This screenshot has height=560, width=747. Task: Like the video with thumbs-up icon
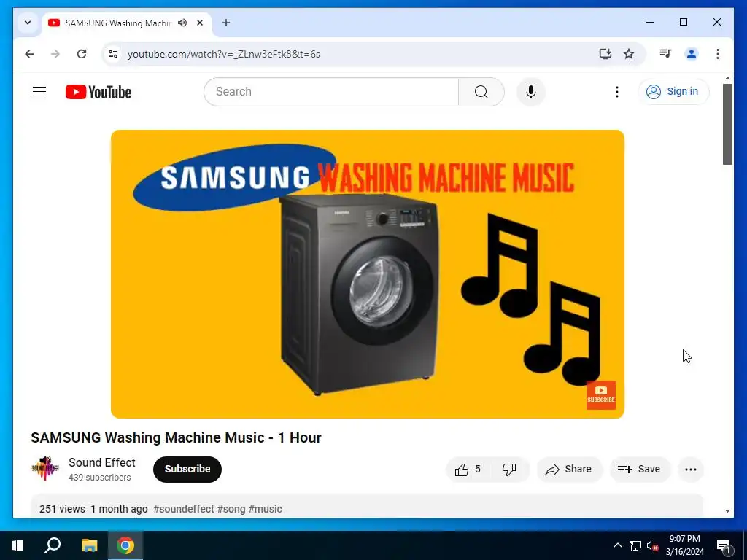click(x=468, y=470)
